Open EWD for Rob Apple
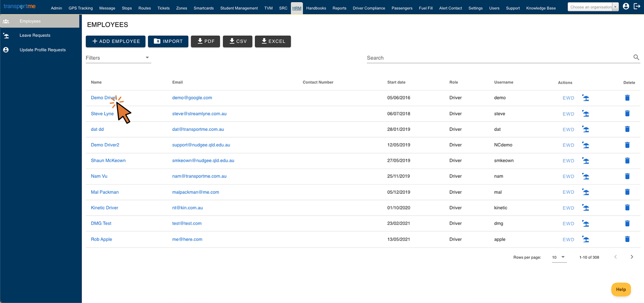 click(x=568, y=240)
